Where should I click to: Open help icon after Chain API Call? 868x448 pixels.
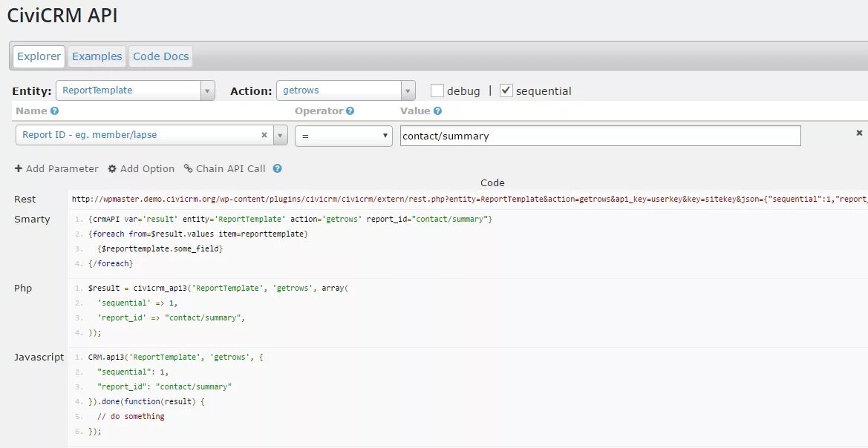pos(278,168)
